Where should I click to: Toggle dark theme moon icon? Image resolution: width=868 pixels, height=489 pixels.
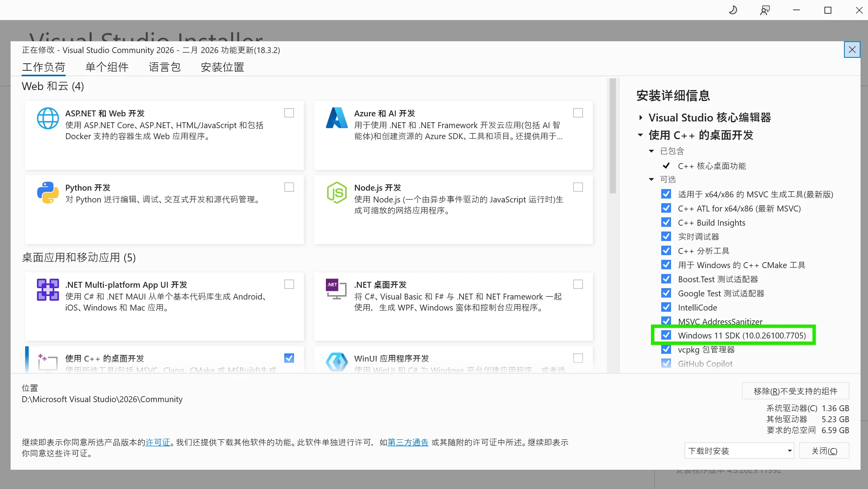pyautogui.click(x=733, y=10)
